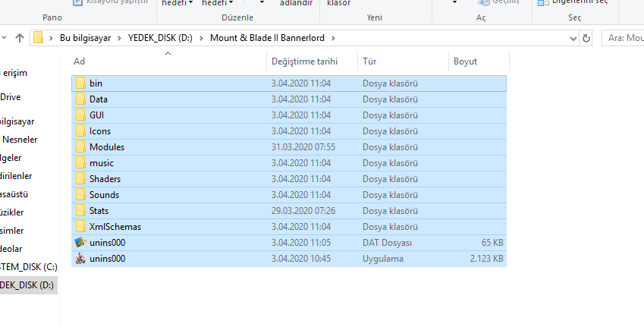This screenshot has height=327, width=644.
Task: Click the Modules folder icon
Action: tap(80, 147)
